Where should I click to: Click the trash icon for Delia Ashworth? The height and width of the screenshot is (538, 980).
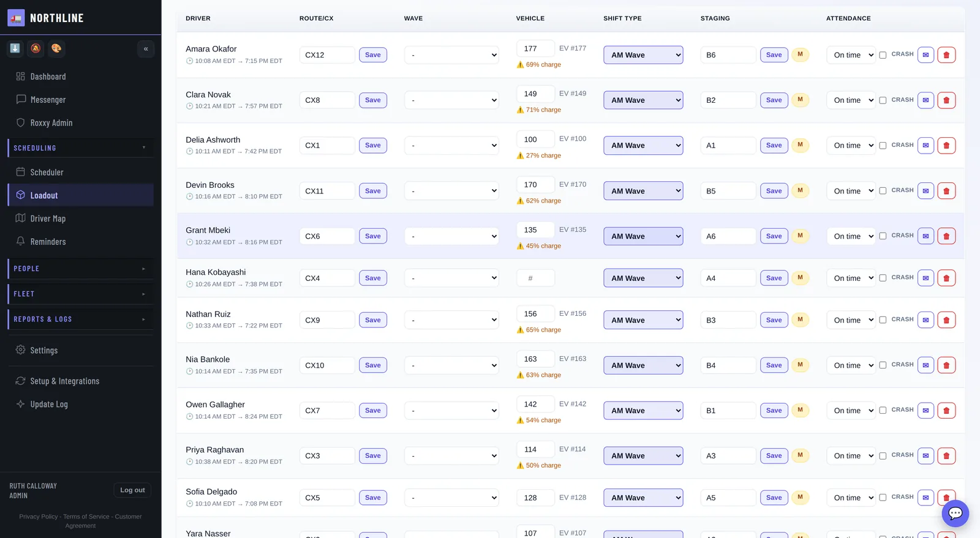click(x=946, y=146)
